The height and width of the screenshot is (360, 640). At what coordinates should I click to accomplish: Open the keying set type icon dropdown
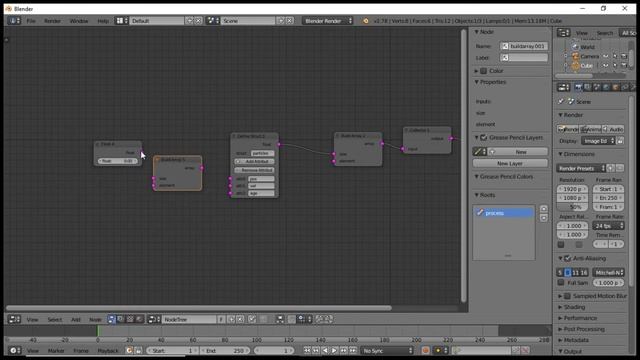coord(441,350)
